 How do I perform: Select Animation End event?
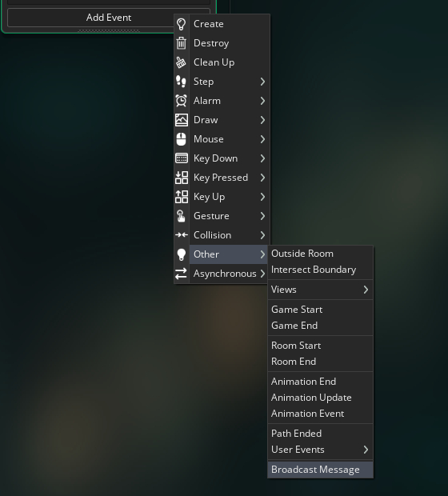(320, 382)
